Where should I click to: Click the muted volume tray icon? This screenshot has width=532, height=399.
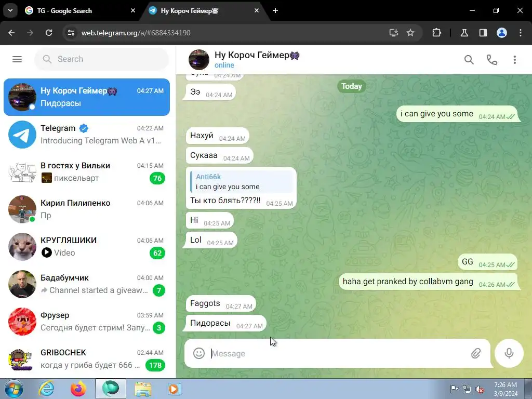[480, 389]
